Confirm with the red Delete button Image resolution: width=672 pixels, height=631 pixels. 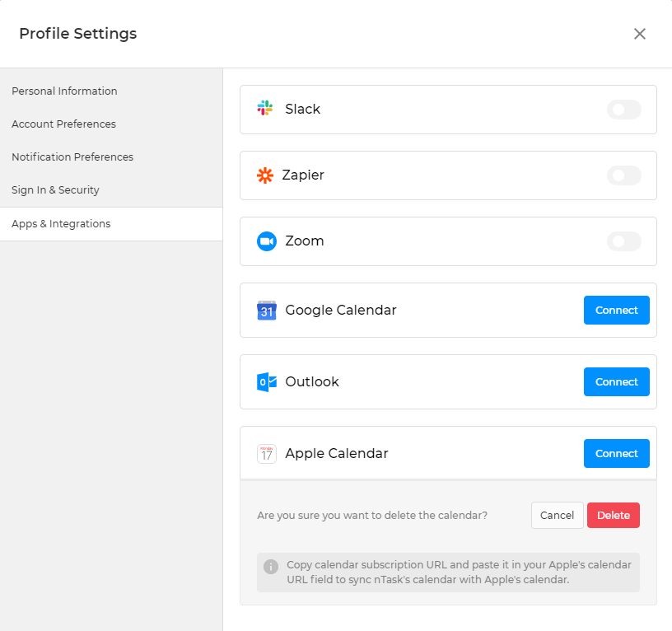(x=614, y=516)
